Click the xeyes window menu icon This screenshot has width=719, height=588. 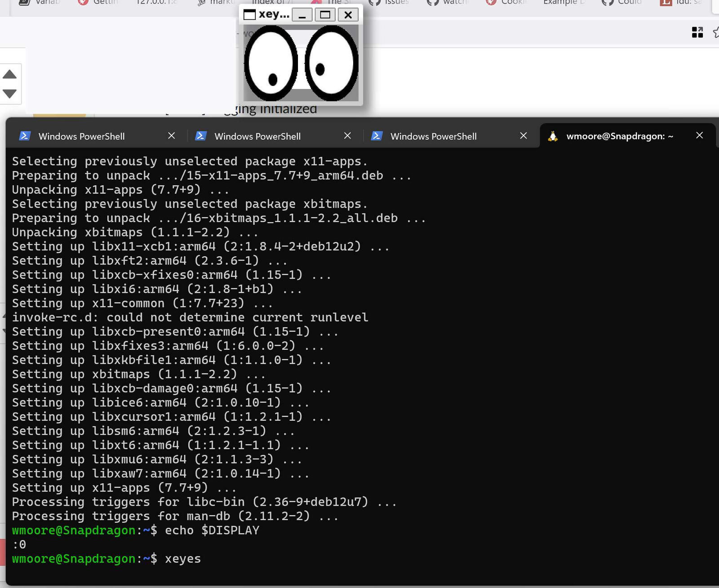(249, 15)
